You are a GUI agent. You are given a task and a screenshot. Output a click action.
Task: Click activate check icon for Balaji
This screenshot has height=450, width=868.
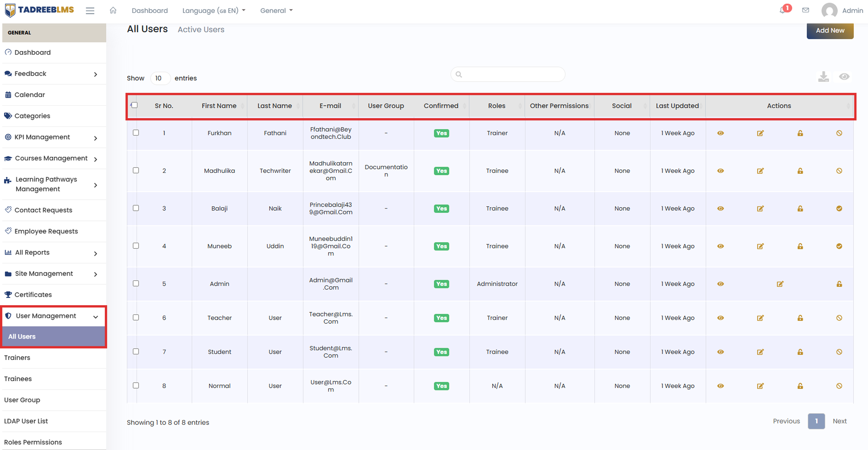(x=839, y=208)
